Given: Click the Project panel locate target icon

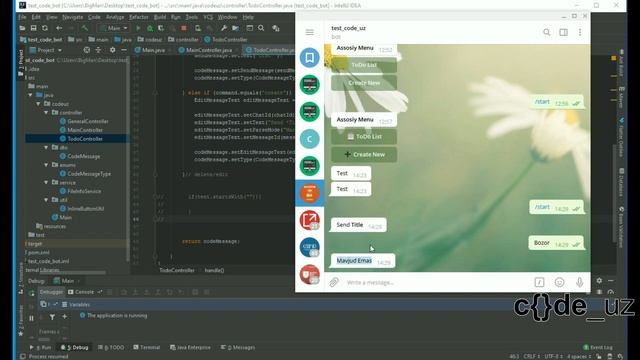Looking at the screenshot, I should [87, 50].
